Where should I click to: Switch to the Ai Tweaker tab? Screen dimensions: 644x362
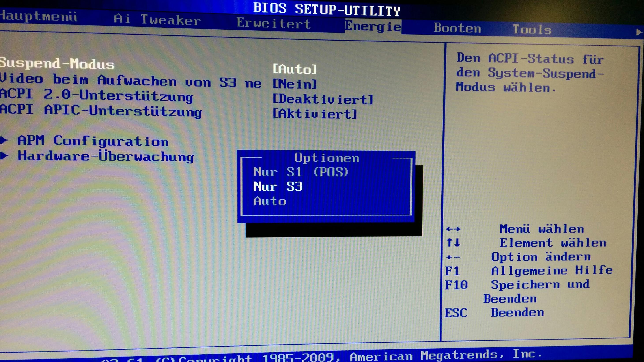coord(157,19)
